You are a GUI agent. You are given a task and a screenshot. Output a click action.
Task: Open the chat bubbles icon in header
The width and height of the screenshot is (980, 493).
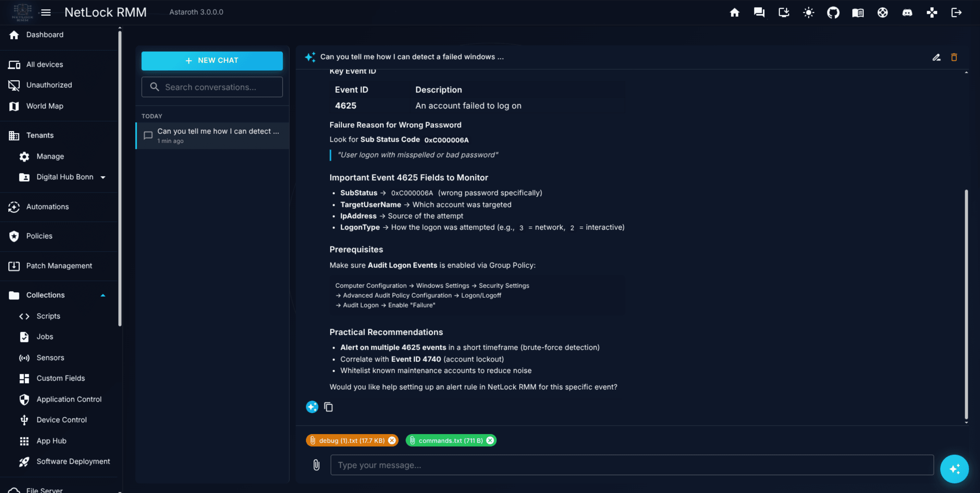point(759,13)
